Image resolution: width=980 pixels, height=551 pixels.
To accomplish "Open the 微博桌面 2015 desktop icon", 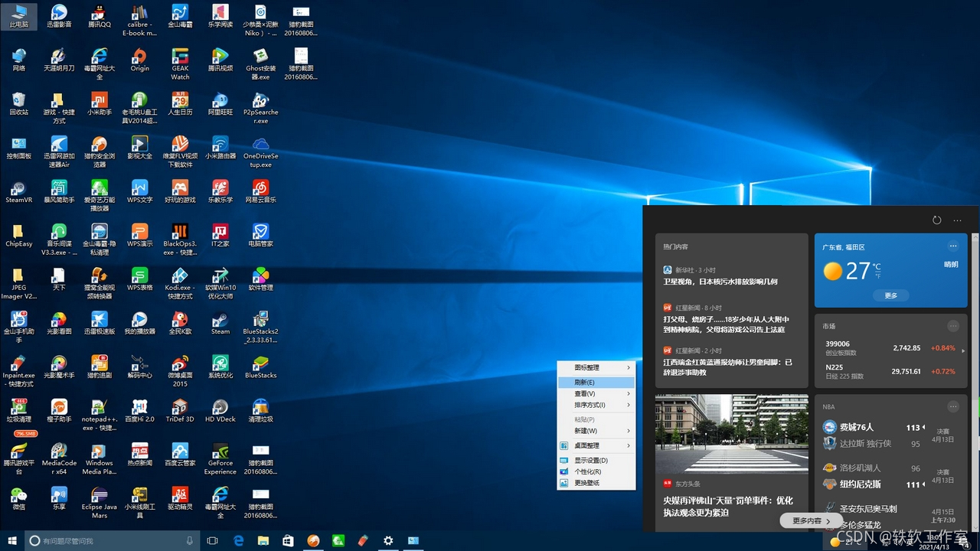I will [x=180, y=370].
